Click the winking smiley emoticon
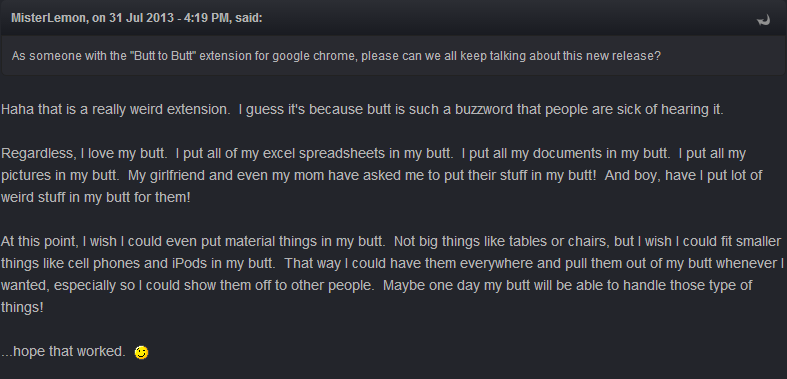This screenshot has width=787, height=379. [x=142, y=352]
